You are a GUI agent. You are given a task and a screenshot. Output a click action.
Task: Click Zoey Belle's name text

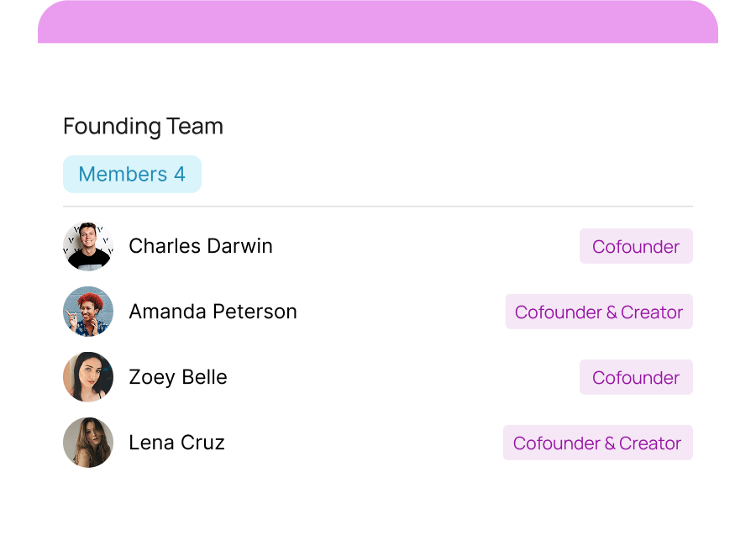pos(178,377)
